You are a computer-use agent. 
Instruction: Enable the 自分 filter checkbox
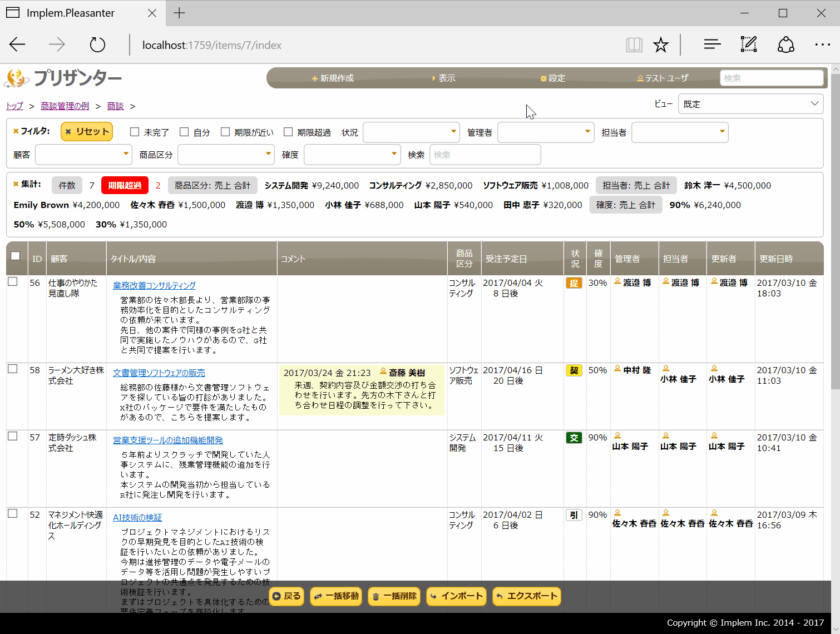point(184,132)
